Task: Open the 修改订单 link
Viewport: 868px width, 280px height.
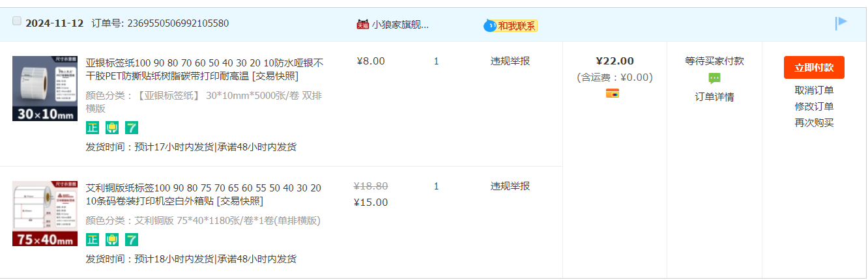Action: (814, 107)
